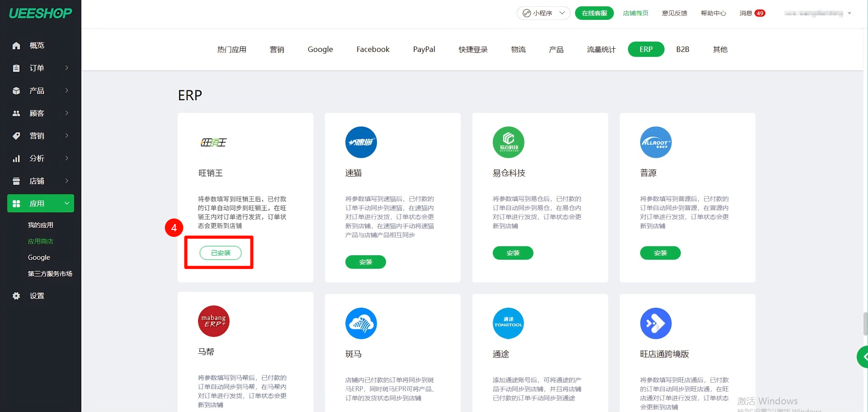Open 第三方服务市场 in sidebar
This screenshot has width=868, height=412.
pyautogui.click(x=50, y=274)
